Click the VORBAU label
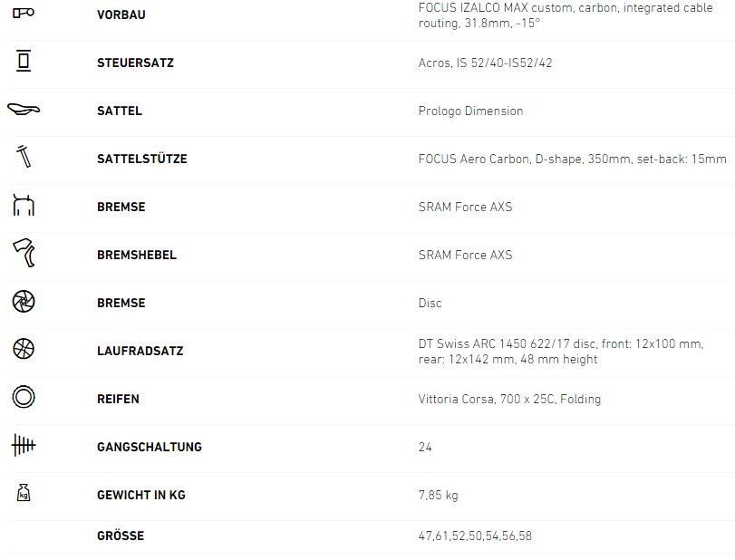The height and width of the screenshot is (560, 735). (121, 14)
